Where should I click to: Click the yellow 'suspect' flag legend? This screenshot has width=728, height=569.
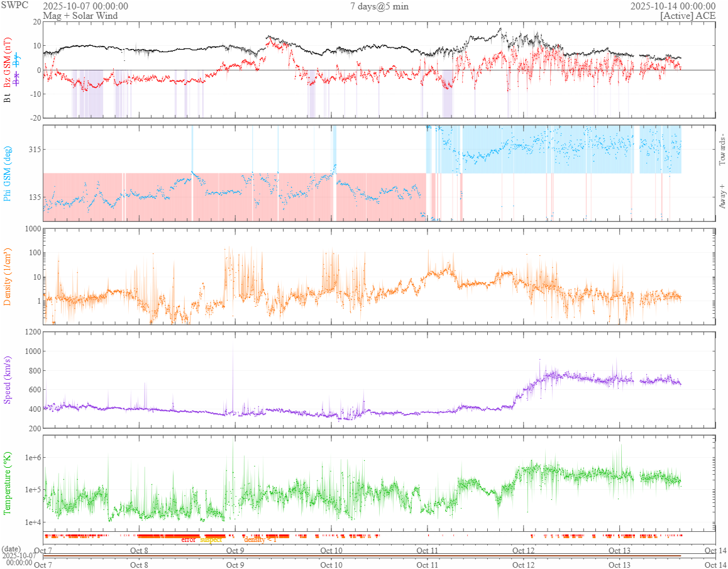tap(211, 539)
